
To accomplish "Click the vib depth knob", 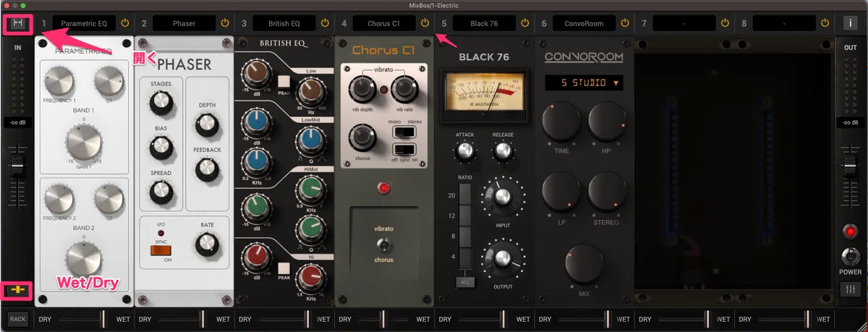I will point(362,90).
